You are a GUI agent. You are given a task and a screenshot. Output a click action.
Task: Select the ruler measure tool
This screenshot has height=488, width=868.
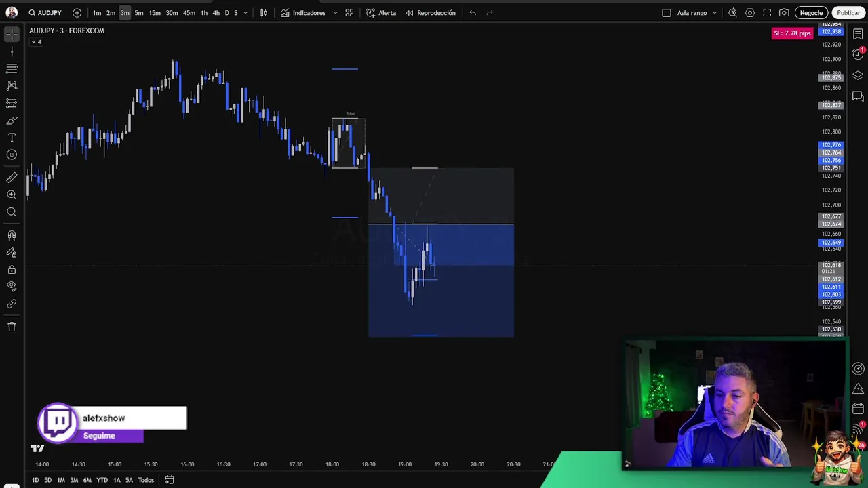coord(12,178)
